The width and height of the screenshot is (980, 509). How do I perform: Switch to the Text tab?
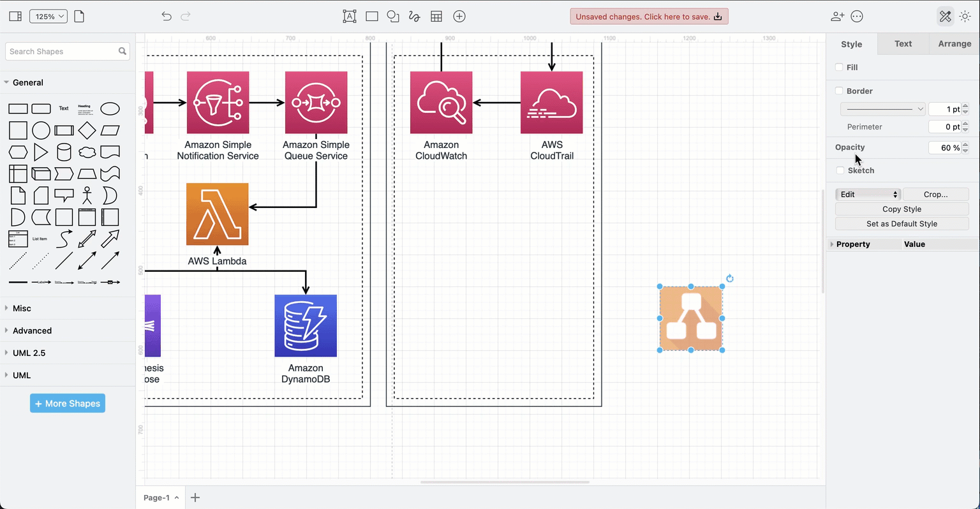pyautogui.click(x=903, y=44)
